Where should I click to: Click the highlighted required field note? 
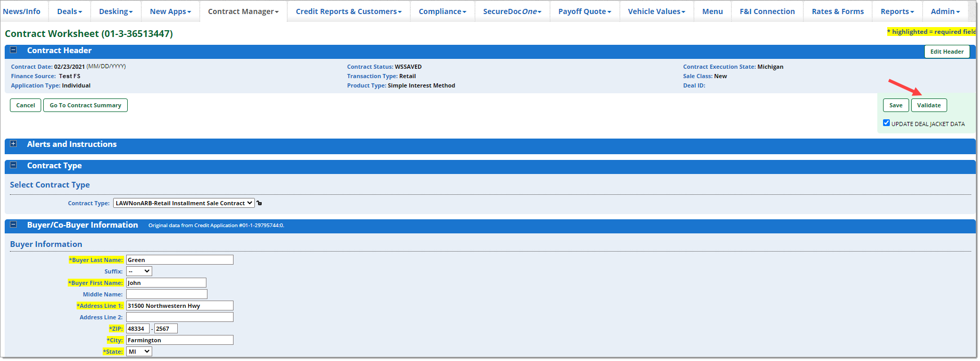coord(932,32)
